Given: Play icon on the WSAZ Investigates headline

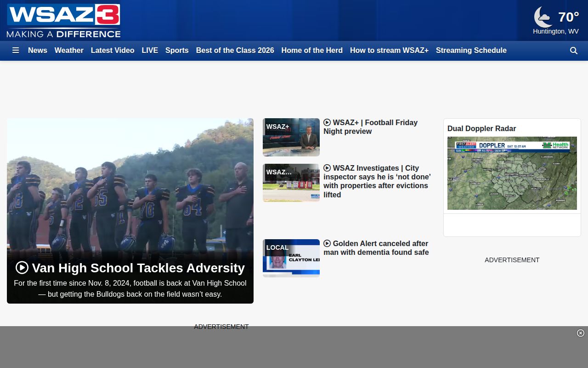Looking at the screenshot, I should (x=327, y=168).
